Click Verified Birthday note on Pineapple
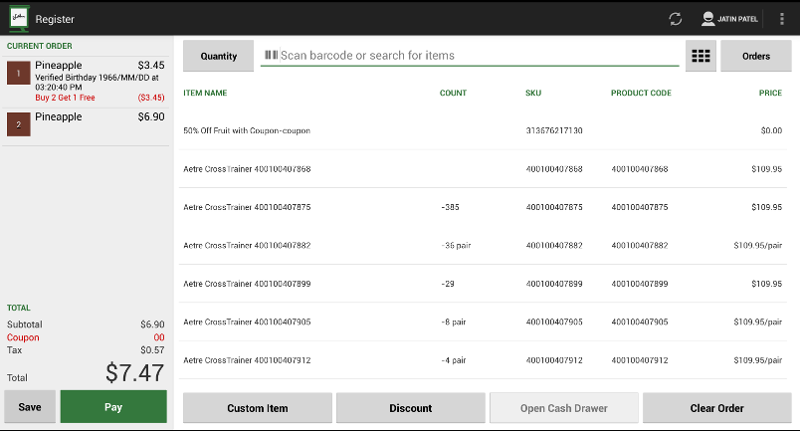 [x=96, y=82]
